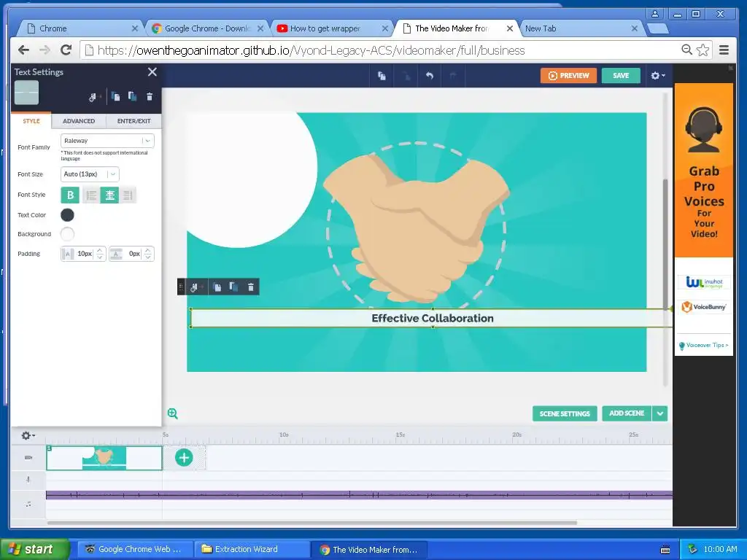747x560 pixels.
Task: Open the timeline settings gear menu
Action: click(x=28, y=435)
